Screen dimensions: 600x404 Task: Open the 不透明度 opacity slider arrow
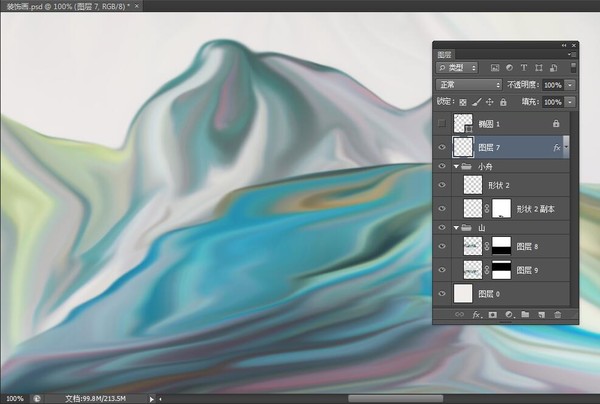coord(570,85)
